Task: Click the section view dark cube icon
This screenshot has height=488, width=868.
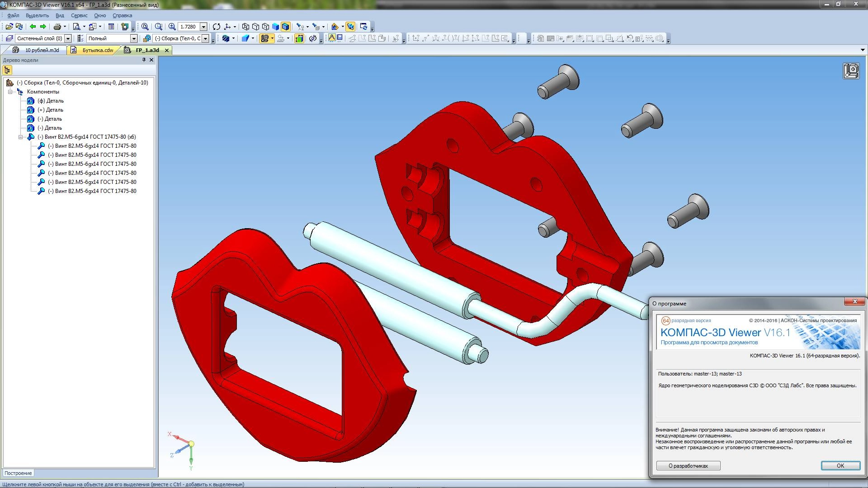Action: point(226,38)
